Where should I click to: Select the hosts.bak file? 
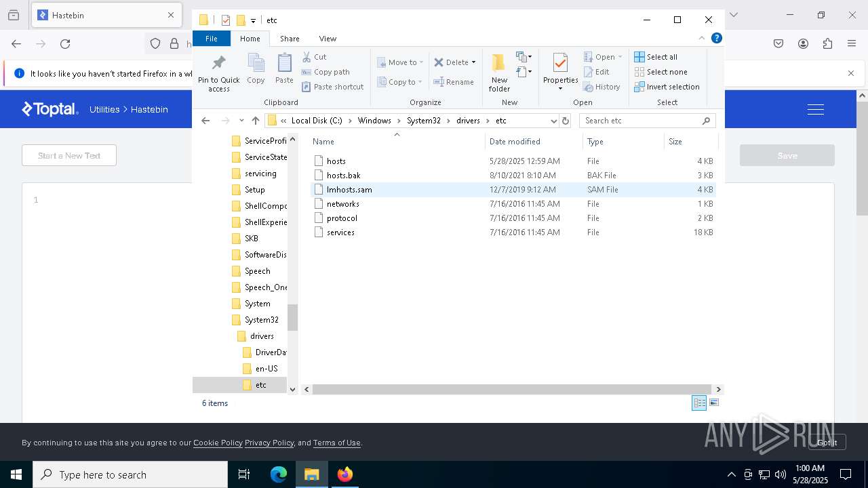[513, 176]
